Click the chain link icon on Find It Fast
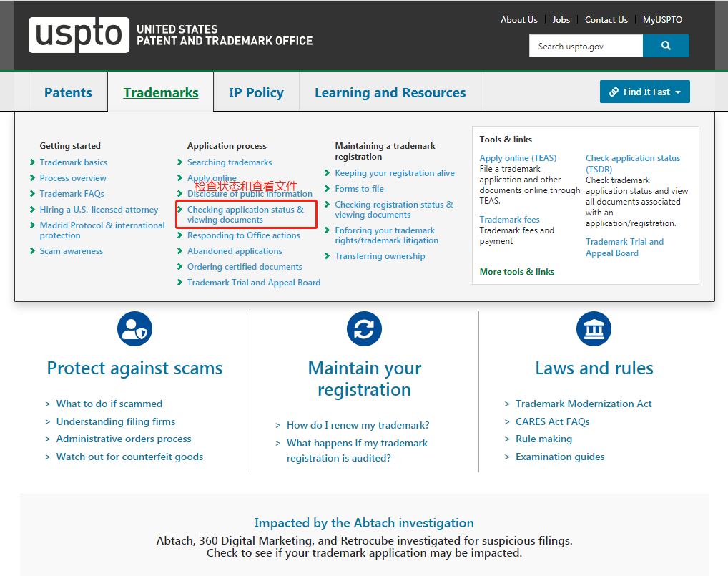 click(614, 92)
